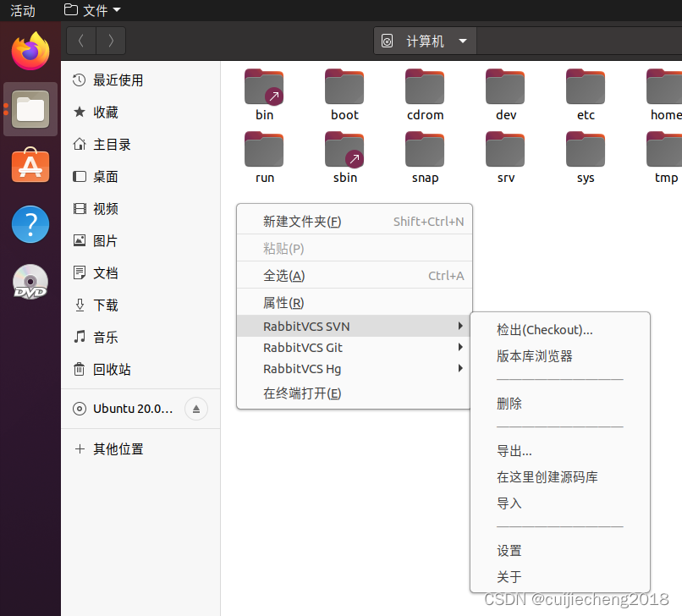Choose 导入 in SVN submenu
Screen dimensions: 682x616
560,503
